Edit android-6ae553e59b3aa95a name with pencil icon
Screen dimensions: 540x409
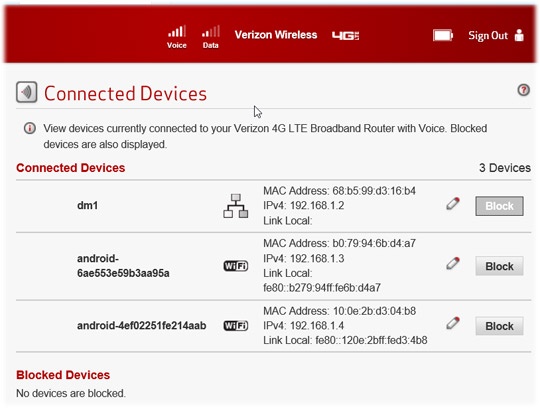point(453,263)
